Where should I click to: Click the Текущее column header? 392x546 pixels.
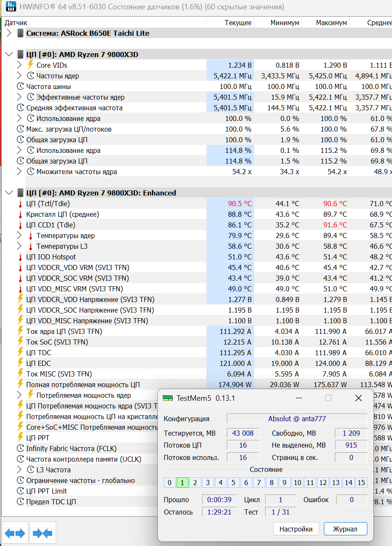tap(230, 23)
